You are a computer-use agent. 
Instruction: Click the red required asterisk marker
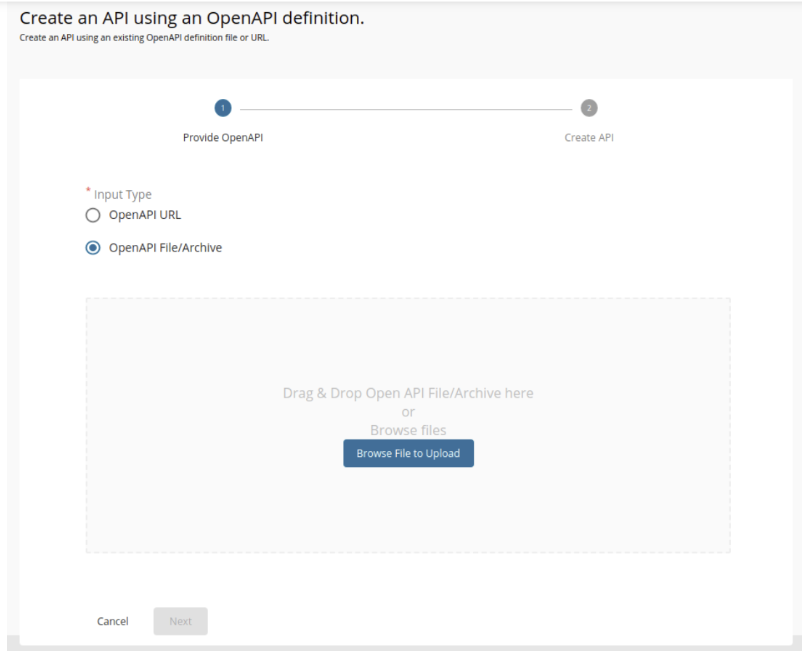pyautogui.click(x=88, y=190)
